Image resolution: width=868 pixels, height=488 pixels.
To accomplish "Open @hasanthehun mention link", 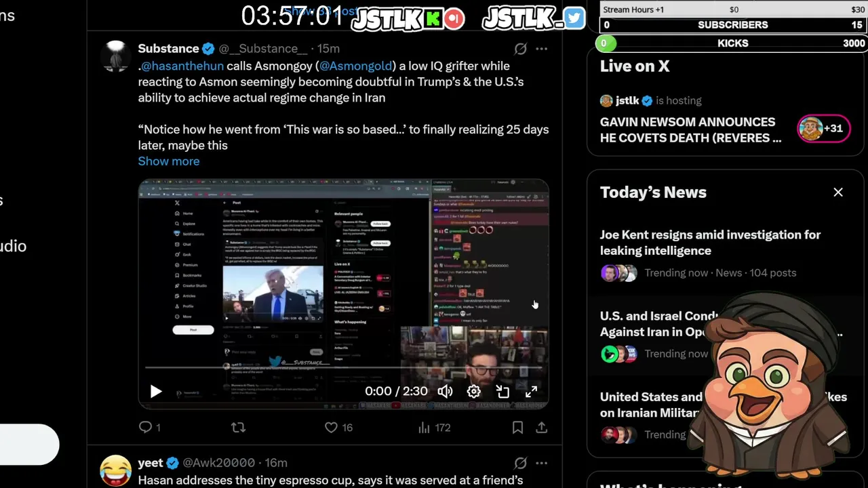I will point(182,66).
